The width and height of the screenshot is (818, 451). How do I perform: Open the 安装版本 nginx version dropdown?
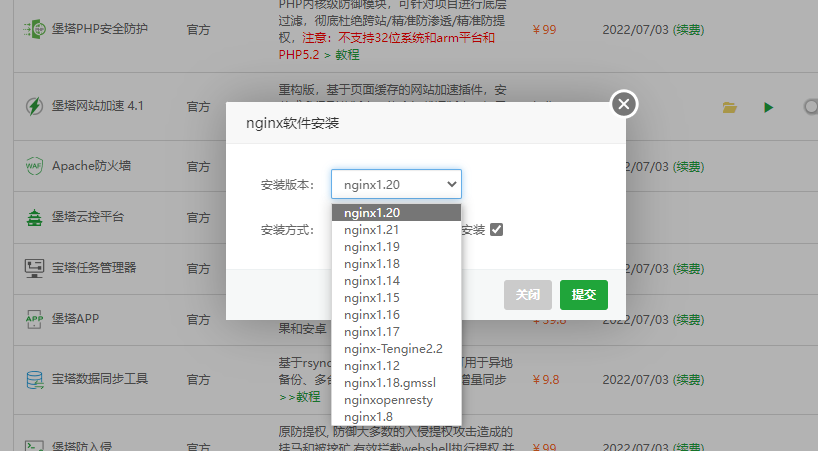[x=396, y=184]
